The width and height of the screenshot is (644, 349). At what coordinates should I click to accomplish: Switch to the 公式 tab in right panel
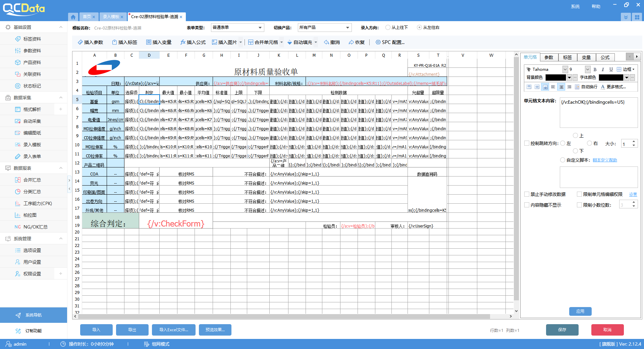click(x=605, y=57)
